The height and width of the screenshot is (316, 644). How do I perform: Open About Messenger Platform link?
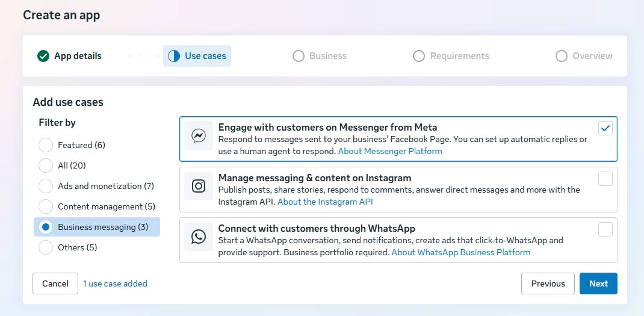(x=390, y=151)
